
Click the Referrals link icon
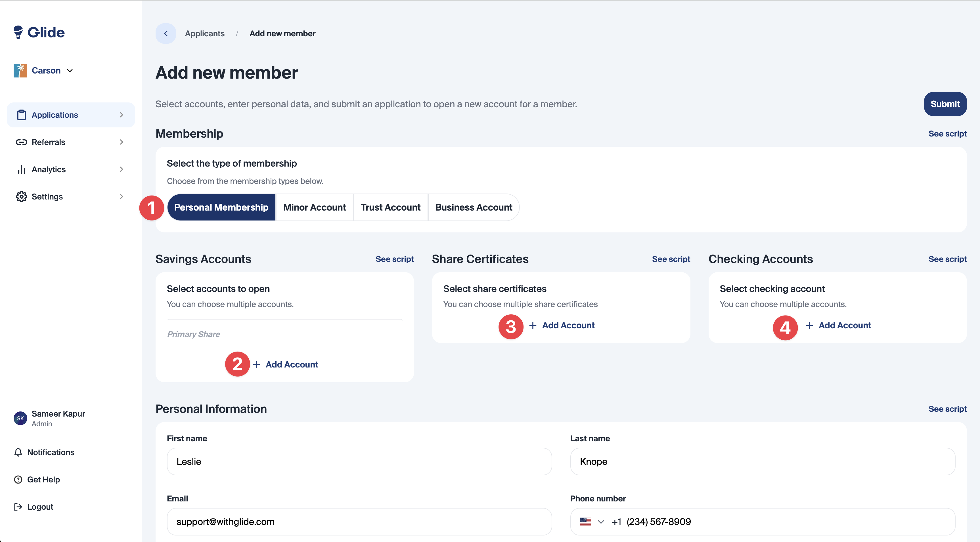[x=22, y=142]
